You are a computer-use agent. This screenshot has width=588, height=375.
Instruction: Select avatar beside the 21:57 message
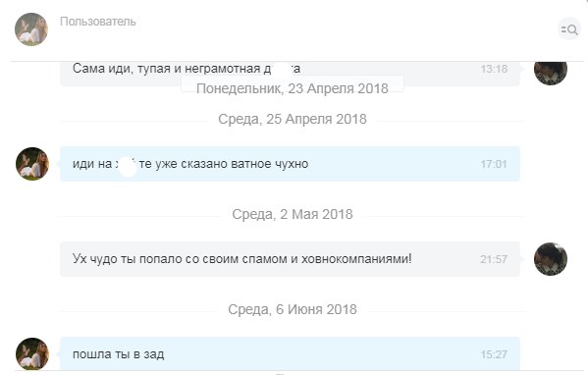pos(551,259)
